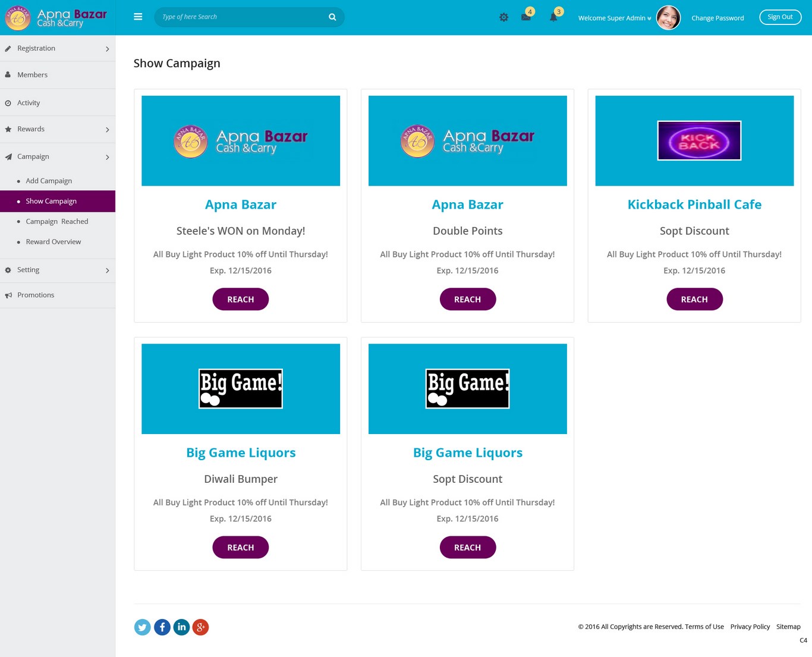Screen dimensions: 812x657
Task: Click the Sign Out button
Action: 780,17
